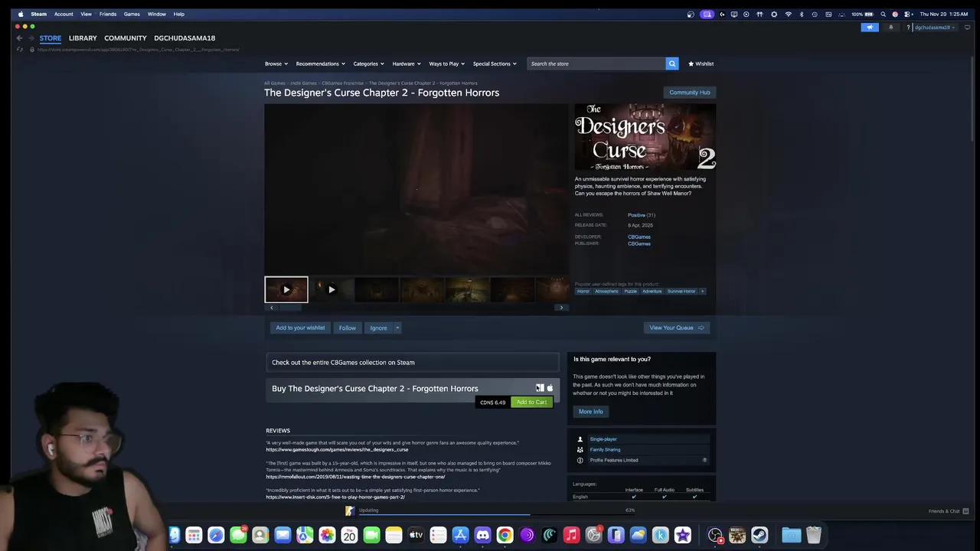Image resolution: width=980 pixels, height=551 pixels.
Task: Open Friends & Chat icon at bottom right
Action: click(965, 511)
